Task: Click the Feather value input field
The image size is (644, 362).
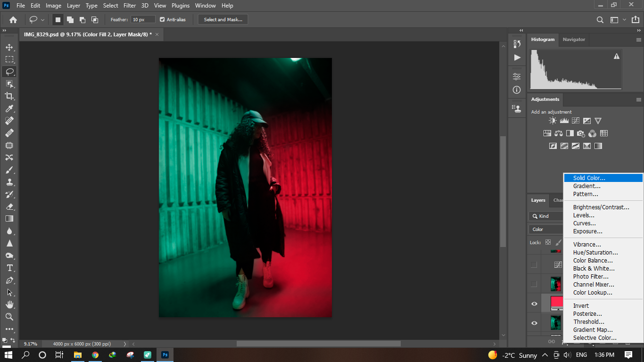Action: pyautogui.click(x=143, y=20)
